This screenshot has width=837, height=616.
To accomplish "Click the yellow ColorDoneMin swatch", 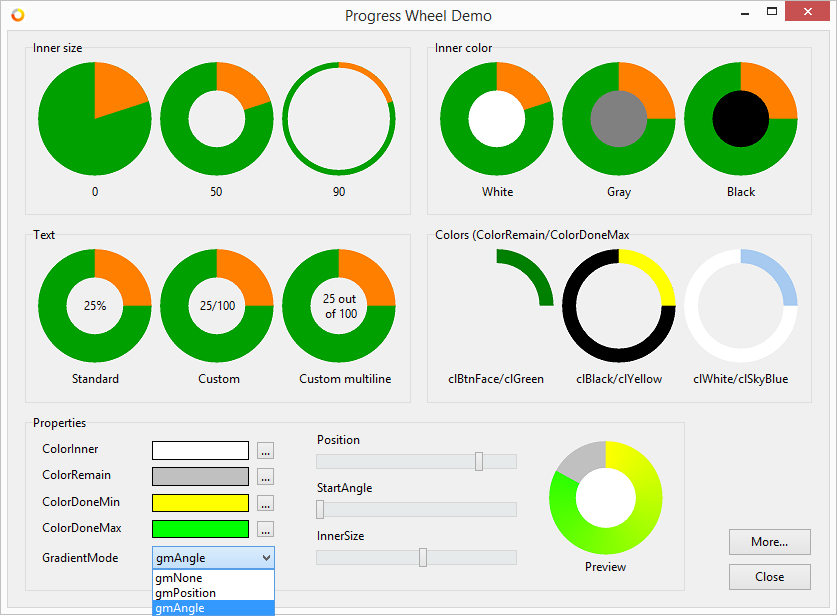I will [200, 503].
